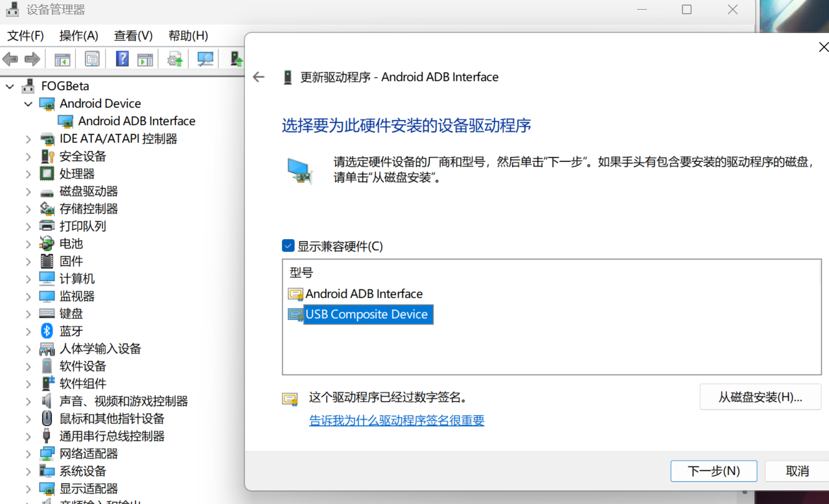Click the FOGBeta computer icon at tree root

click(28, 86)
